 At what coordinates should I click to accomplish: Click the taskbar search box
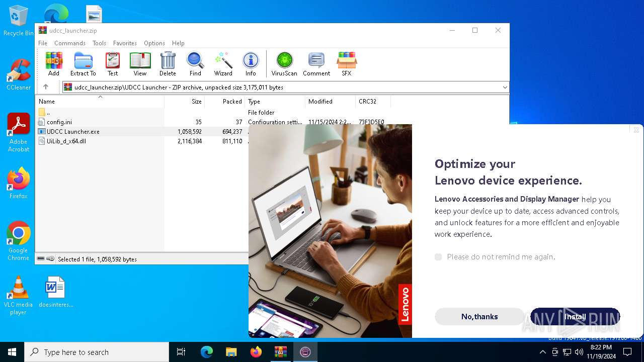click(97, 352)
